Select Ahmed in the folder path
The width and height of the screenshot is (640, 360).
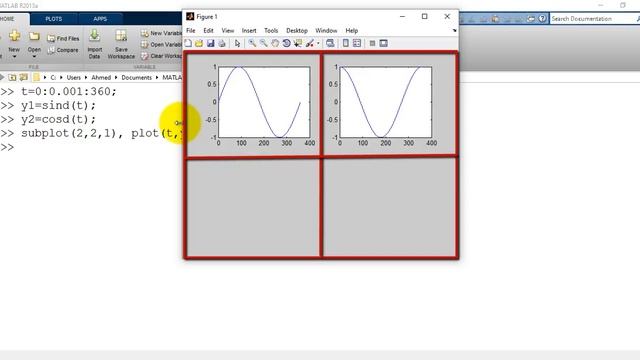coord(101,78)
